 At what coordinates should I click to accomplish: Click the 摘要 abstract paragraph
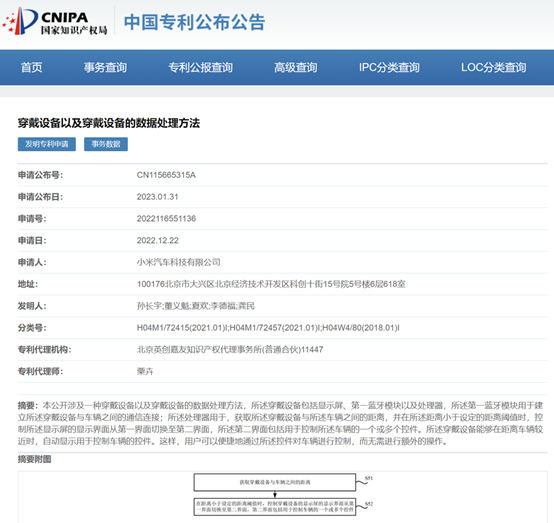point(280,423)
